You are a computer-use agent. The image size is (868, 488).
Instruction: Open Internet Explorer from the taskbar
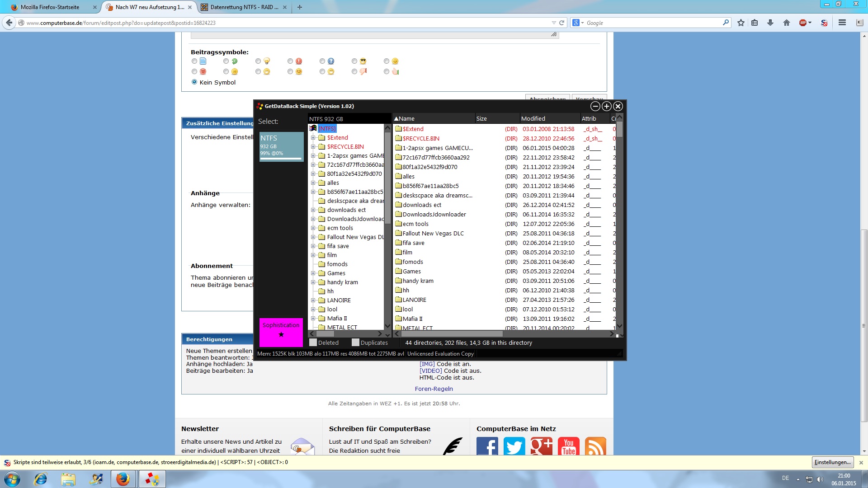pos(41,479)
